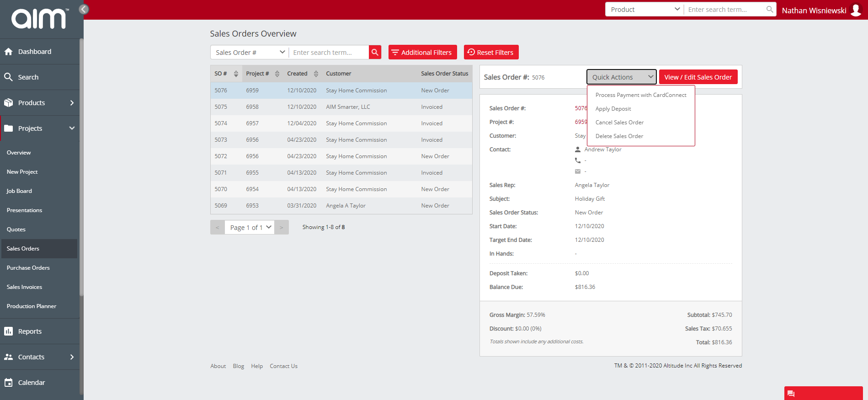The width and height of the screenshot is (868, 400).
Task: Select sales order row 5069
Action: point(341,206)
